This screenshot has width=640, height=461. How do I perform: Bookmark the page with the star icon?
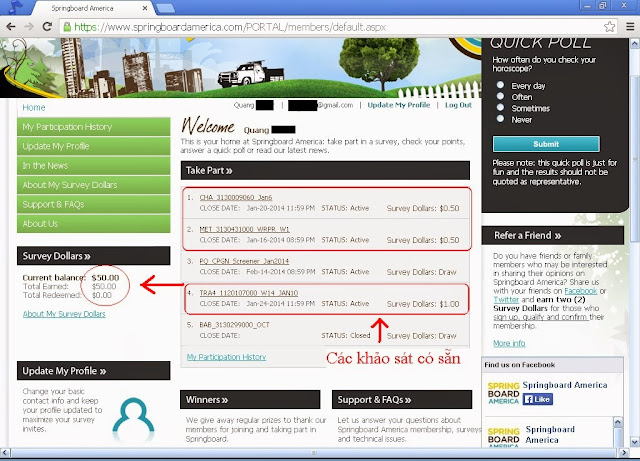(x=609, y=27)
